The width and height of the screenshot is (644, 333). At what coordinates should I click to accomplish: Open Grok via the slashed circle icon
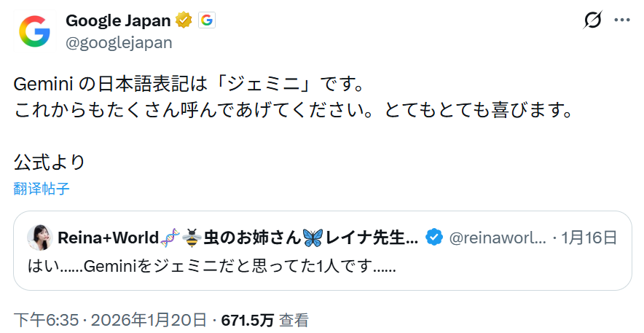point(593,20)
